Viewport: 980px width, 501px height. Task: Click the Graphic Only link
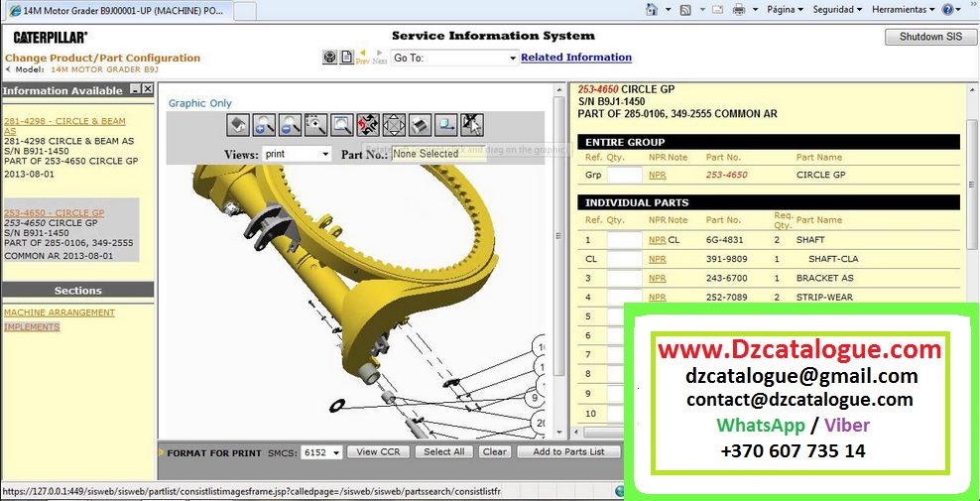click(200, 103)
